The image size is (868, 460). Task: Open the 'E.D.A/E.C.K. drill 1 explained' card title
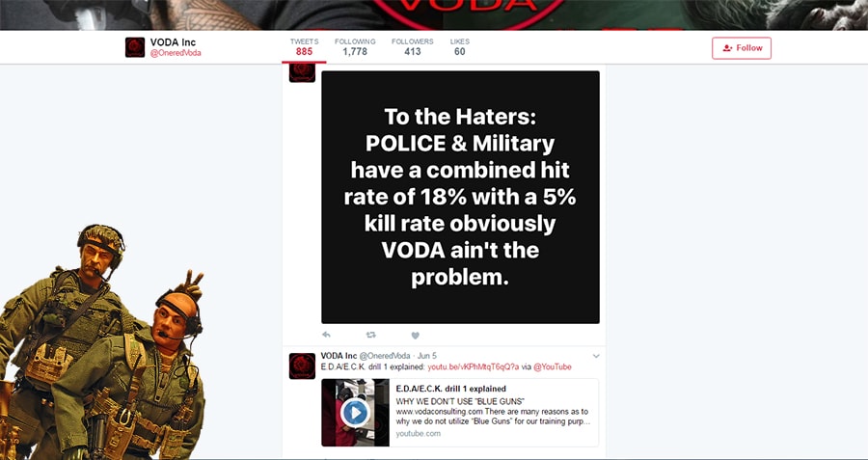pos(451,390)
